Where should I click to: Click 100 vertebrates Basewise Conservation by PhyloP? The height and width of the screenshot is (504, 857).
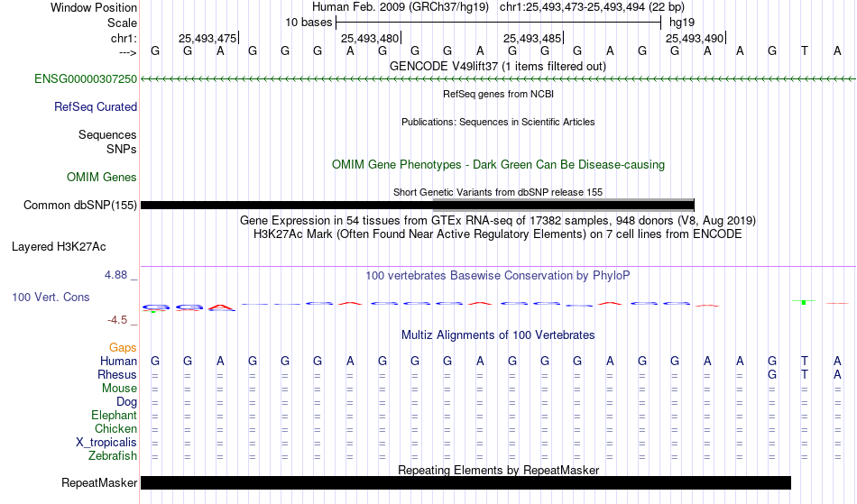[x=498, y=275]
